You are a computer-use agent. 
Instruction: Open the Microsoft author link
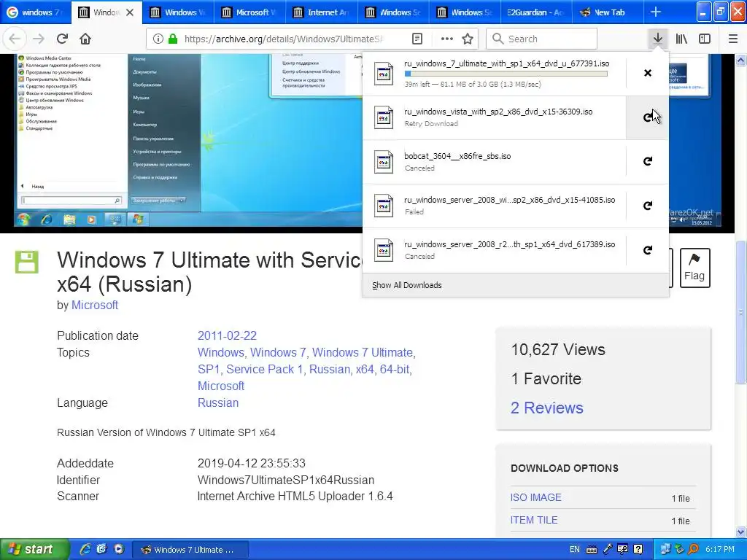pyautogui.click(x=95, y=306)
